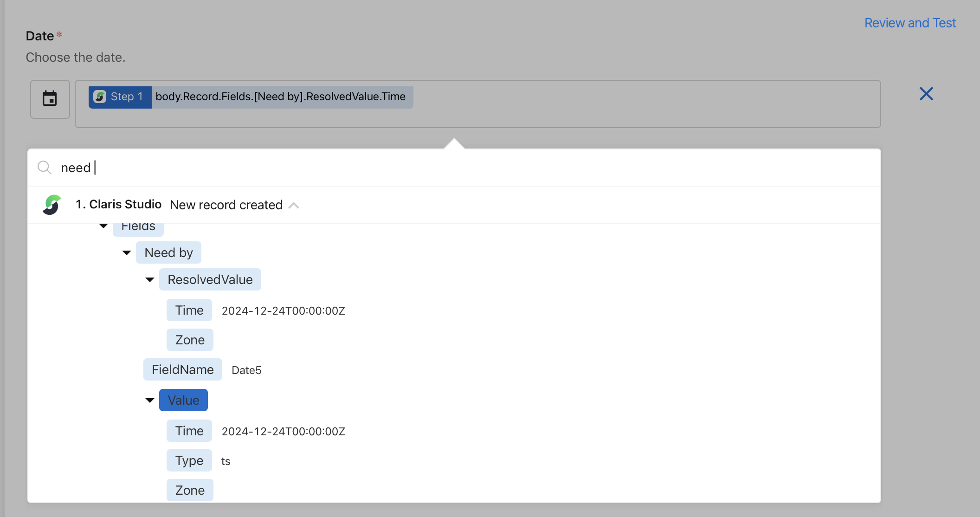Click the calendar icon beside the Date field
This screenshot has width=980, height=517.
tap(50, 99)
